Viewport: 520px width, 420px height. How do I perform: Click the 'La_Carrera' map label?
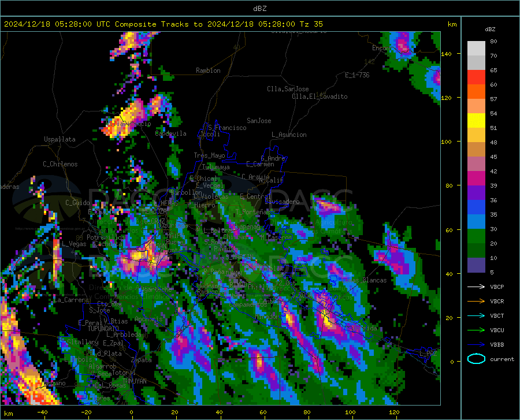[x=71, y=300]
